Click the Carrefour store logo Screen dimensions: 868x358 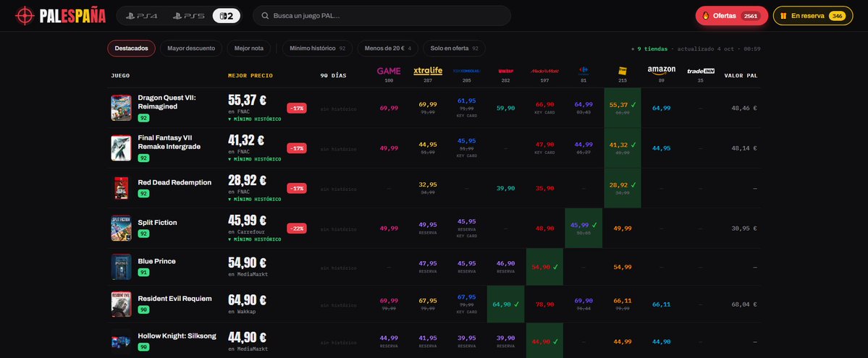click(583, 70)
